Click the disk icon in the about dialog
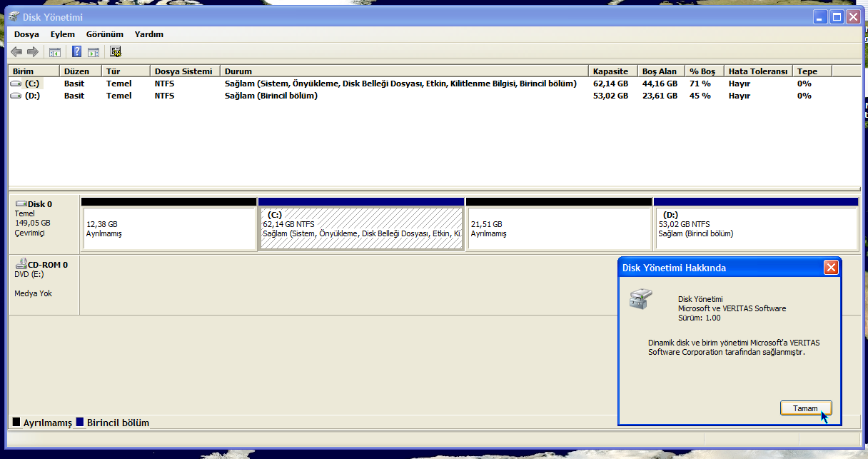 coord(640,298)
